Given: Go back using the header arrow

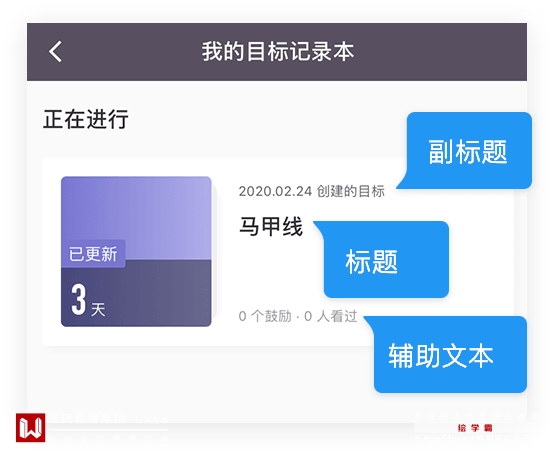Looking at the screenshot, I should tap(55, 52).
